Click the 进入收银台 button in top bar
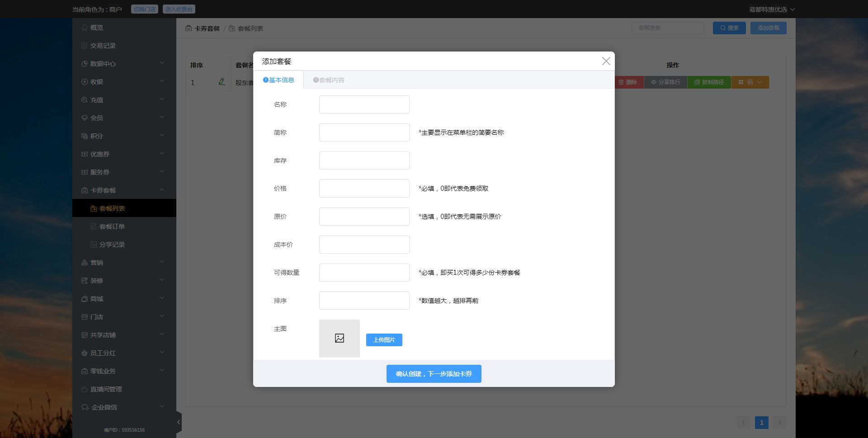This screenshot has width=868, height=438. [179, 9]
